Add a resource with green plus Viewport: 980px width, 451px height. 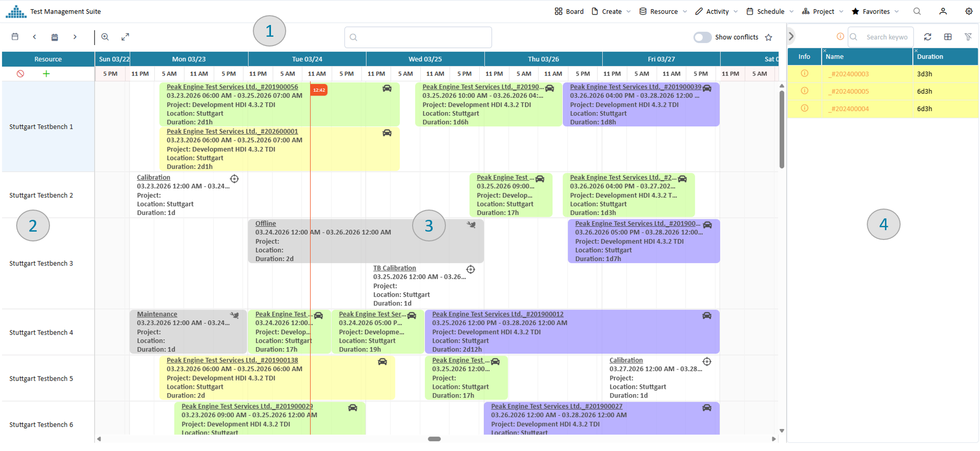(46, 73)
